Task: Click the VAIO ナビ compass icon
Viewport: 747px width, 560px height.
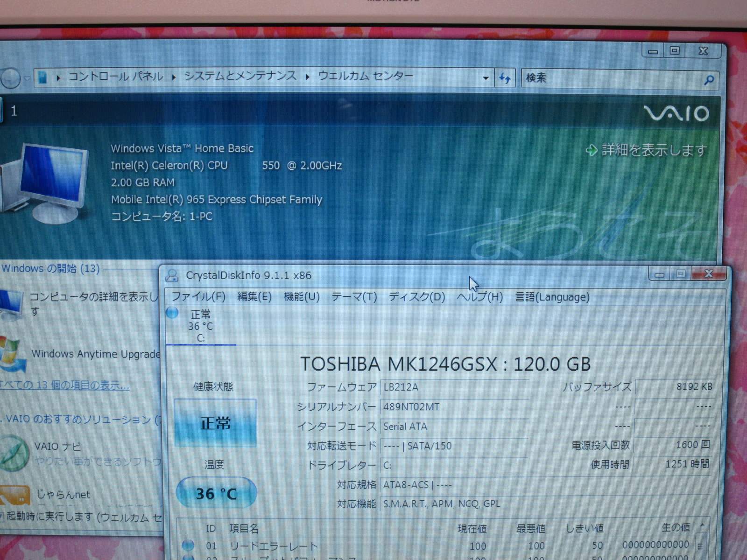Action: tap(14, 453)
